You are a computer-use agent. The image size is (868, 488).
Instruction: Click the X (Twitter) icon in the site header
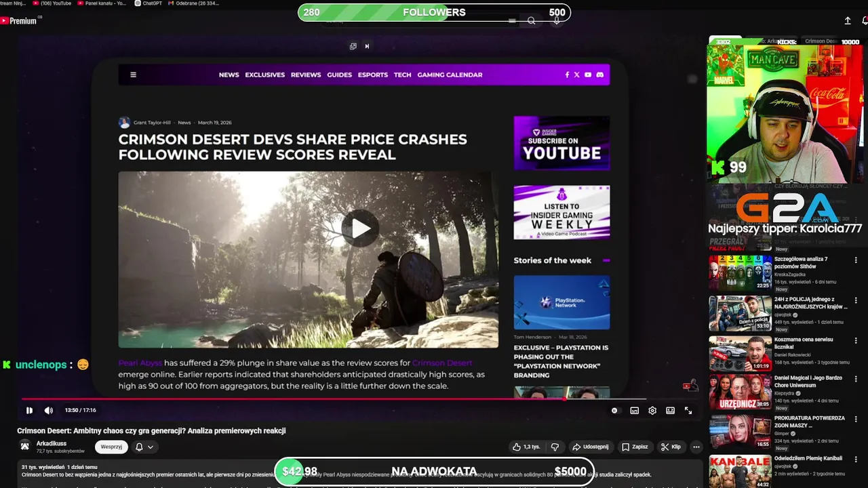click(x=576, y=75)
